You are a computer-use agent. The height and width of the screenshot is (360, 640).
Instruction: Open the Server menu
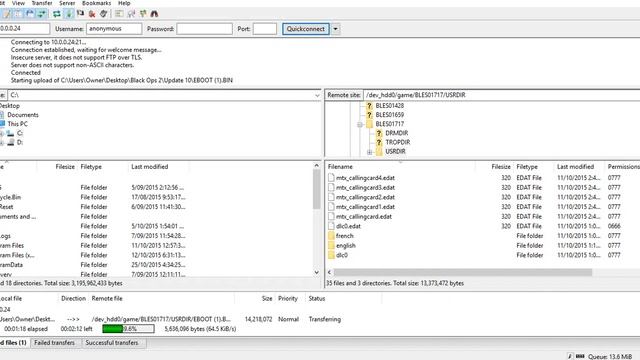point(67,3)
